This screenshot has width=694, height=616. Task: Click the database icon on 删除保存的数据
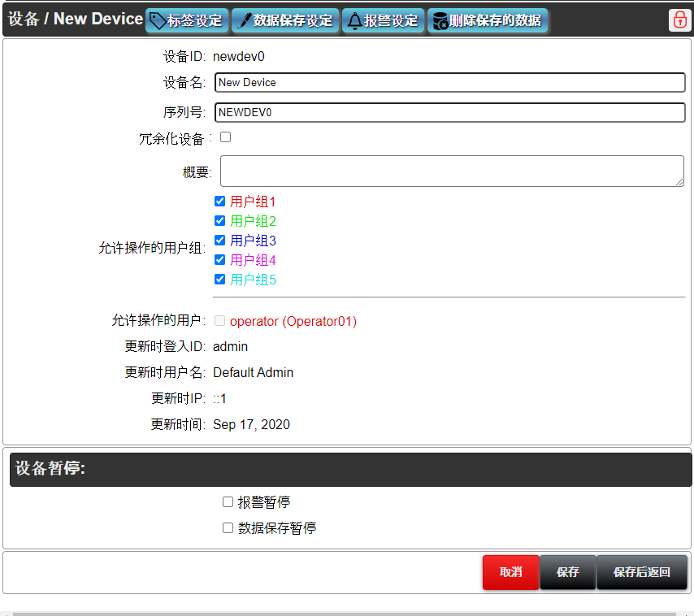coord(439,21)
